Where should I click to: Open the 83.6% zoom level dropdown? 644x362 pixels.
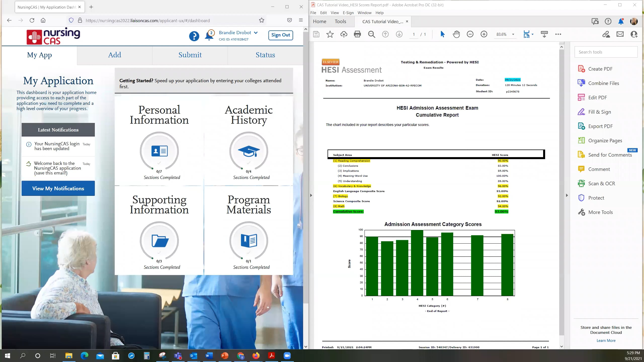click(513, 34)
